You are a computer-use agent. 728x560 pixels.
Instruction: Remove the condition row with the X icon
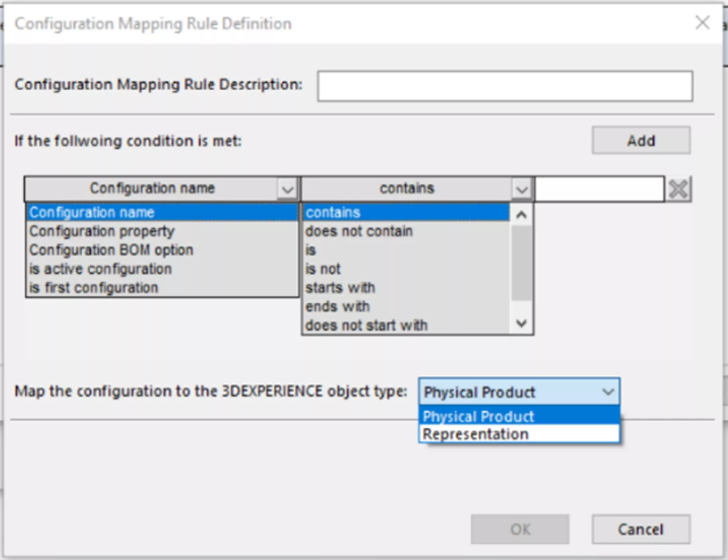tap(678, 189)
